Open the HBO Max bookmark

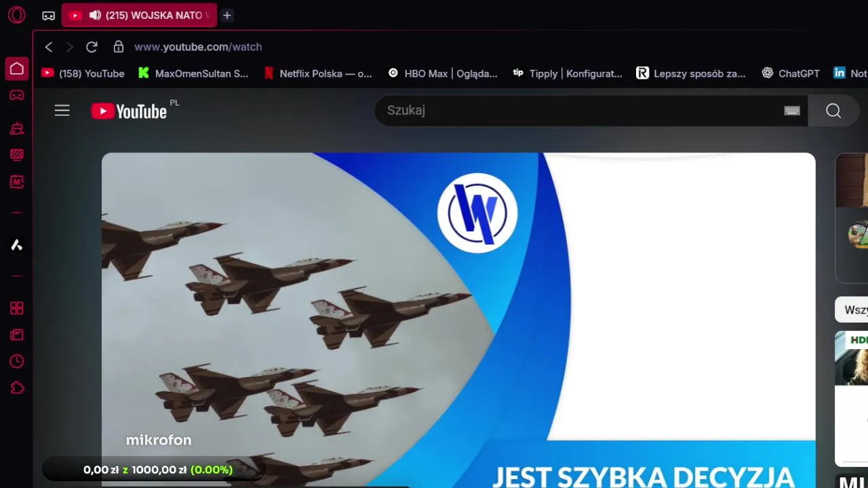tap(443, 73)
